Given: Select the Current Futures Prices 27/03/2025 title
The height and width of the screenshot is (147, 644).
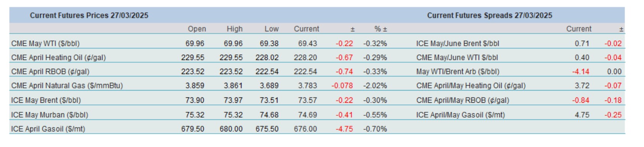Looking at the screenshot, I should click(89, 16).
